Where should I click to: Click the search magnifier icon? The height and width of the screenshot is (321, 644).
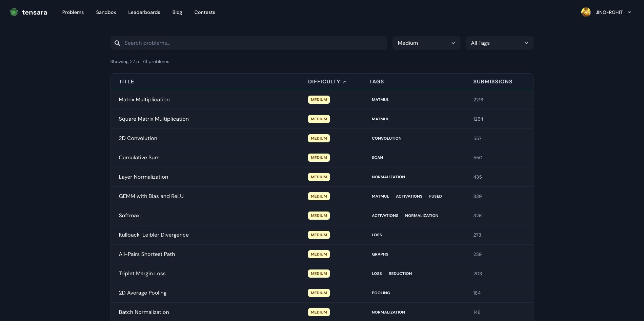click(x=117, y=43)
